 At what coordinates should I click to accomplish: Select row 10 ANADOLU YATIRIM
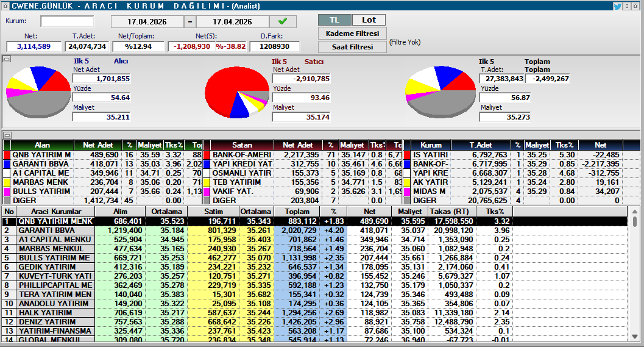314,304
